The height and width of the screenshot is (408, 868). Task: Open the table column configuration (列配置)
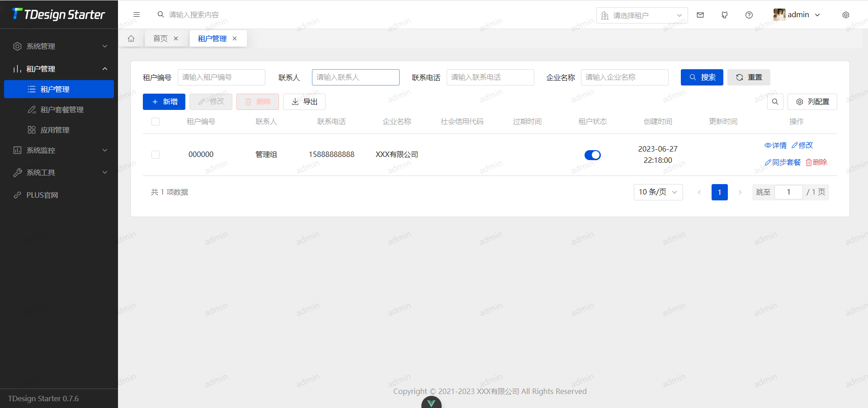812,102
